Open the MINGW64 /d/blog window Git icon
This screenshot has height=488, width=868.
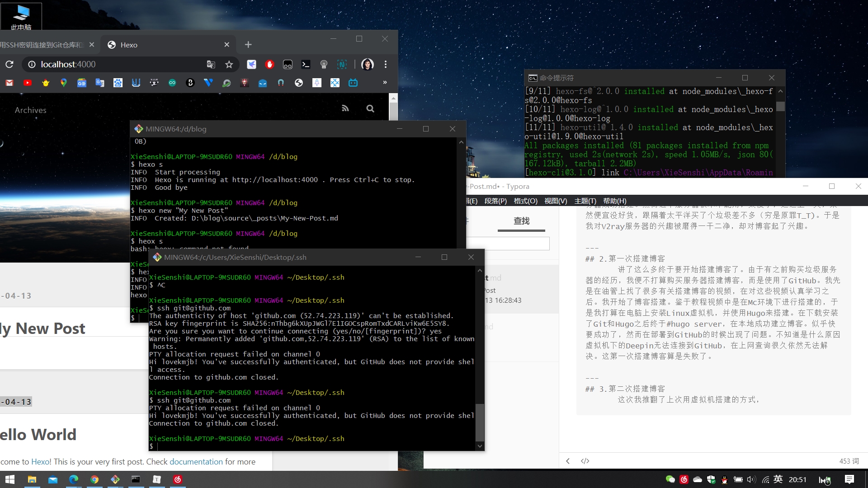tap(138, 129)
